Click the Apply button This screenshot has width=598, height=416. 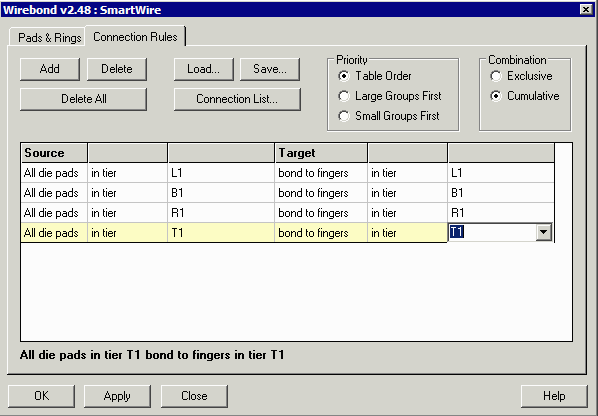click(x=117, y=396)
